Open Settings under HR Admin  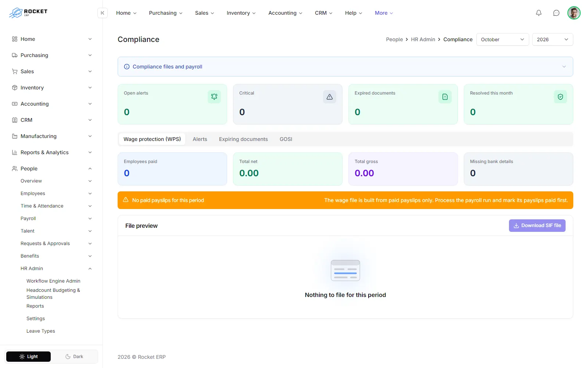36,319
